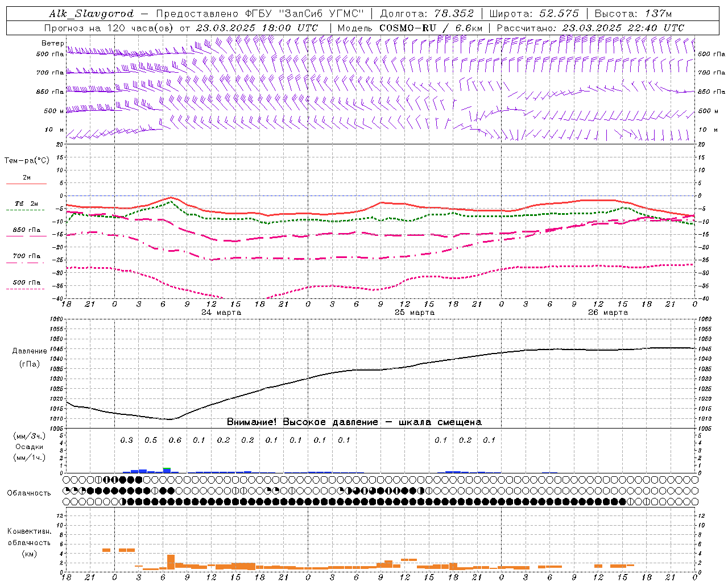The width and height of the screenshot is (728, 582).
Task: Select the text Предоставлено ФГБУ "ЗапСиб УГМС"
Action: (x=260, y=14)
